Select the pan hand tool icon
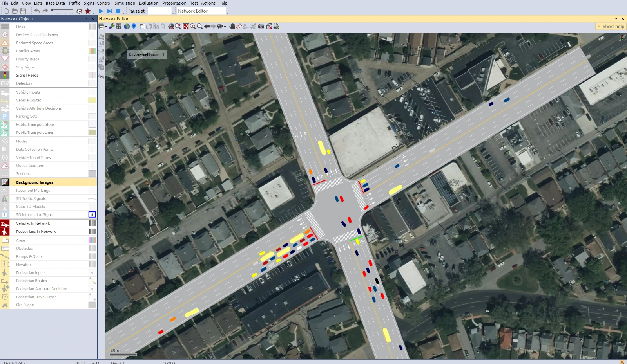 click(x=232, y=27)
